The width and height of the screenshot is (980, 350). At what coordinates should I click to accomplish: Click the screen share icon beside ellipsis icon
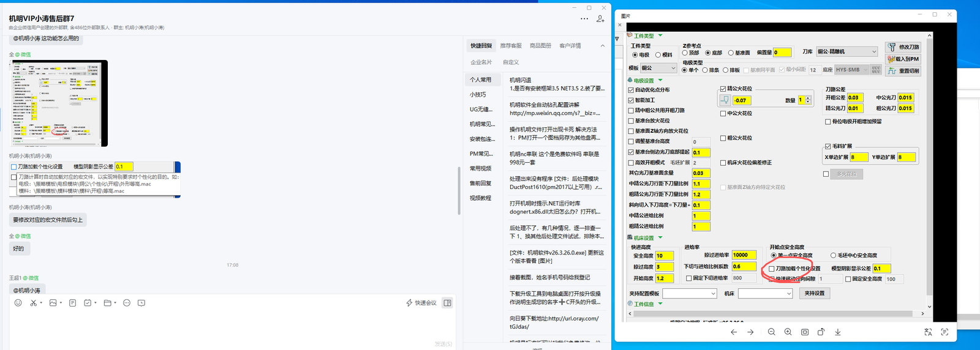[141, 303]
